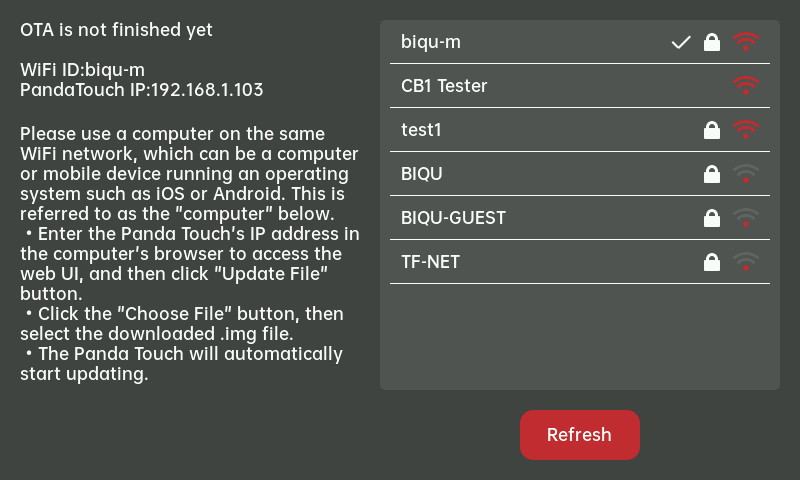Pick the BIQU-GUEST network
Viewport: 800px width, 480px height.
click(453, 218)
